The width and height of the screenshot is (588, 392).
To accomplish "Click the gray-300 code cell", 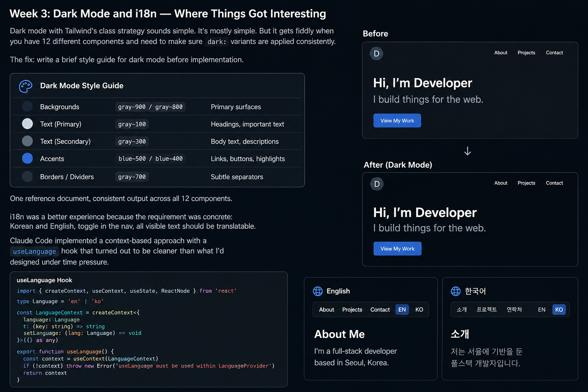I will pos(132,141).
